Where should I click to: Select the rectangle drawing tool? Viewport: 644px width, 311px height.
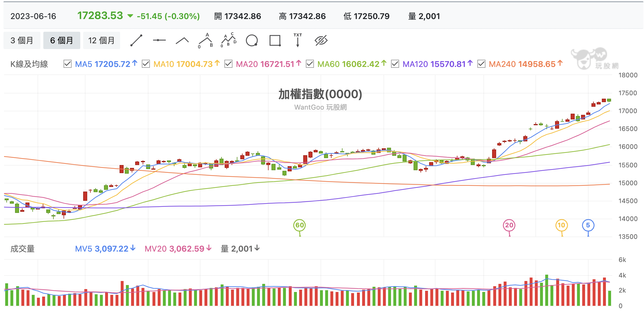coord(275,40)
